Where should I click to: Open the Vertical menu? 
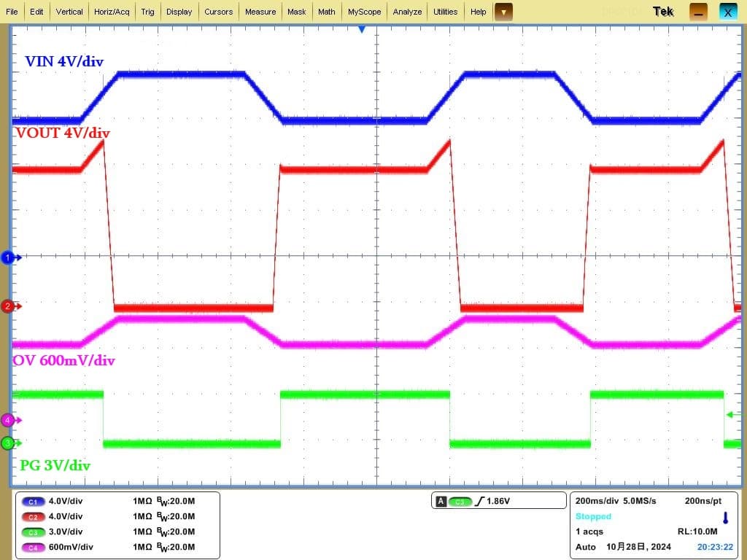pos(69,12)
